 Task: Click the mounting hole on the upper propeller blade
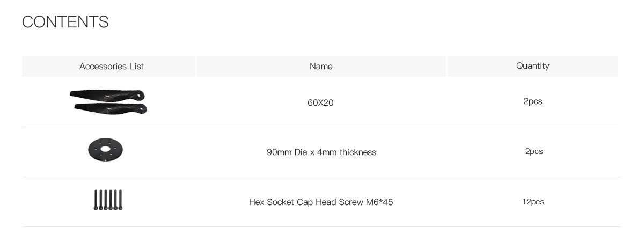pyautogui.click(x=142, y=94)
